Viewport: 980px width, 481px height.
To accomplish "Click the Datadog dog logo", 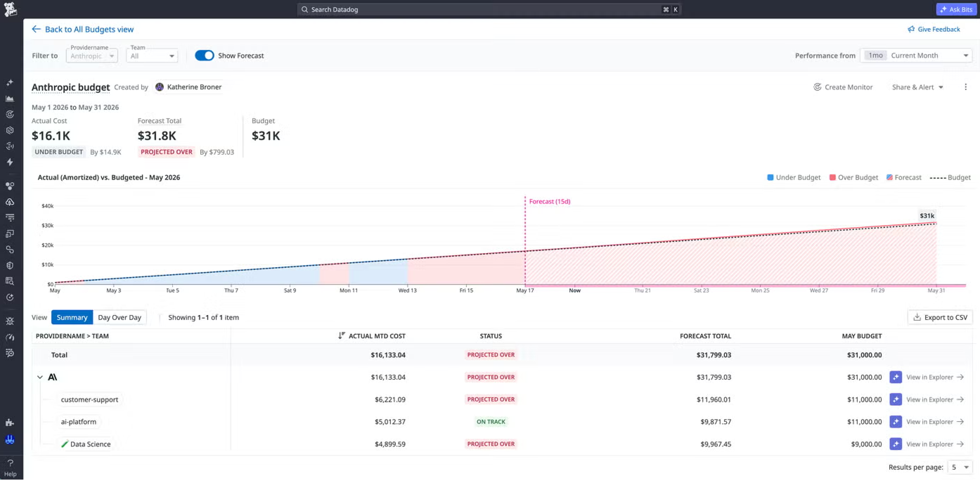I will [x=10, y=9].
